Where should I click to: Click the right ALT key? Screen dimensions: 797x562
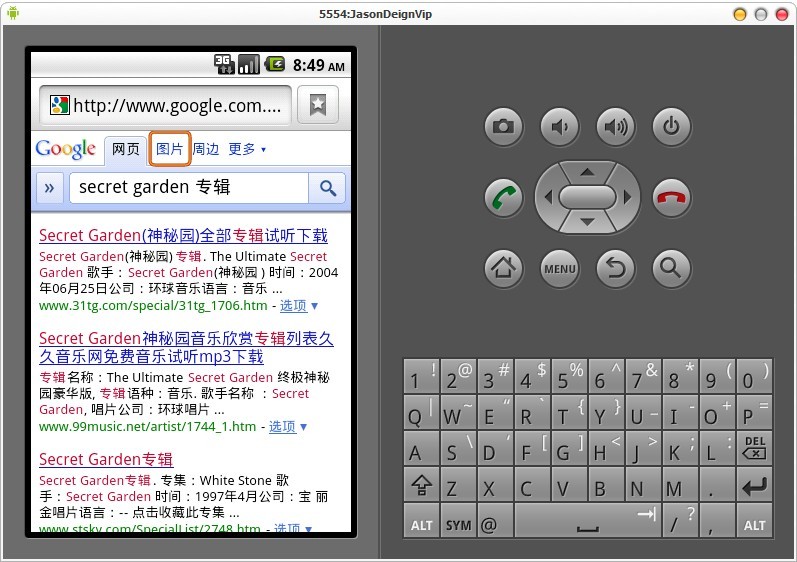tap(754, 521)
